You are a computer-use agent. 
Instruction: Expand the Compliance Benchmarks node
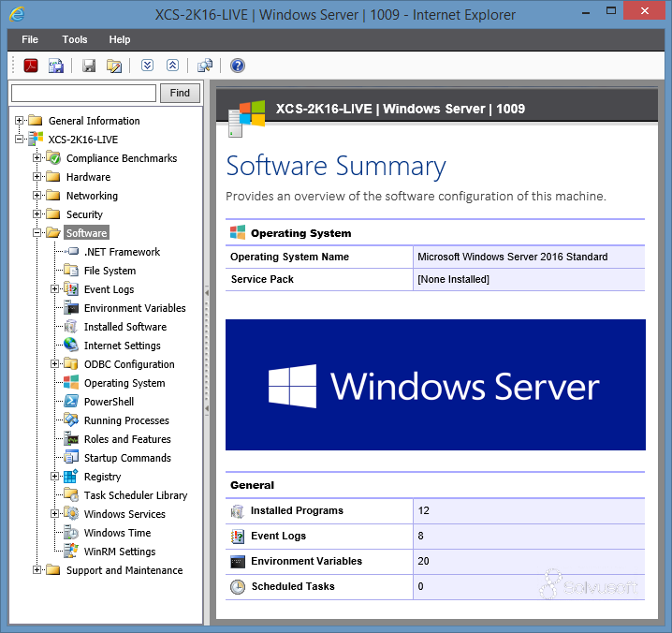pyautogui.click(x=37, y=158)
